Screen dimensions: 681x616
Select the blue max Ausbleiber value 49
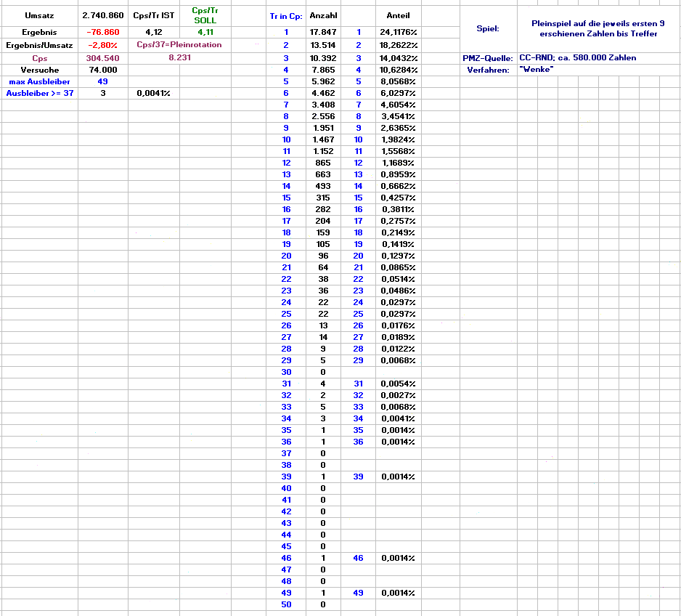[103, 81]
